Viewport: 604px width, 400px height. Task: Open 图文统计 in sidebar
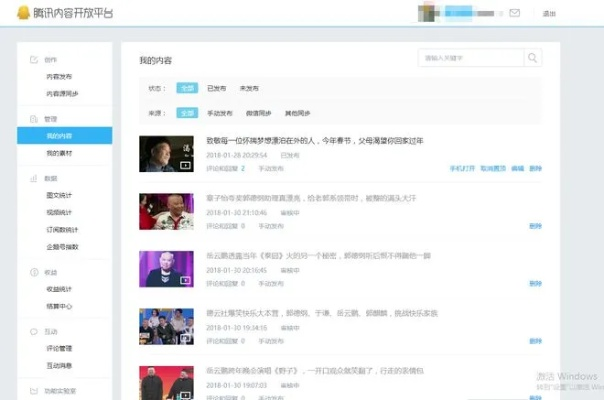click(x=59, y=195)
